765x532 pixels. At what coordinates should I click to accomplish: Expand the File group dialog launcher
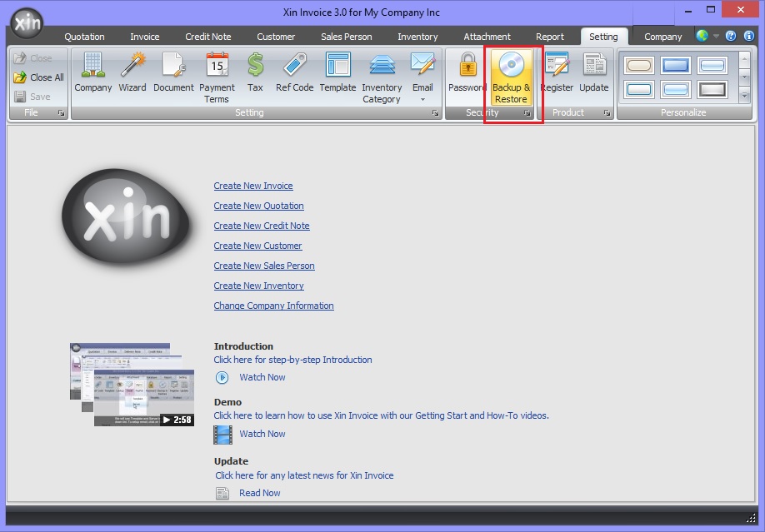coord(61,112)
